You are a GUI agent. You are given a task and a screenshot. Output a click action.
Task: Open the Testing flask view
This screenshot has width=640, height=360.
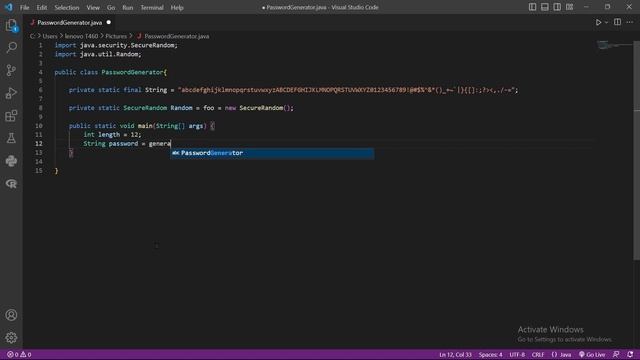point(11,138)
